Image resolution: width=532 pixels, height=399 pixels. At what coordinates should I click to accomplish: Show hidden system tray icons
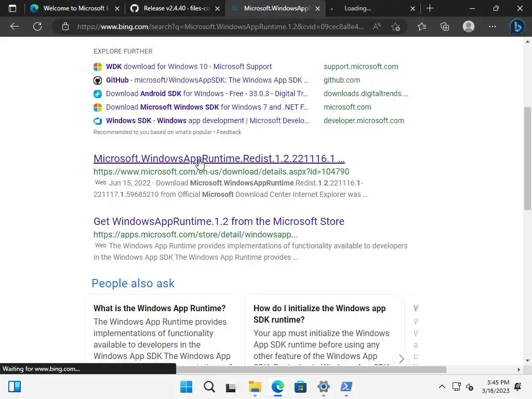[442, 387]
